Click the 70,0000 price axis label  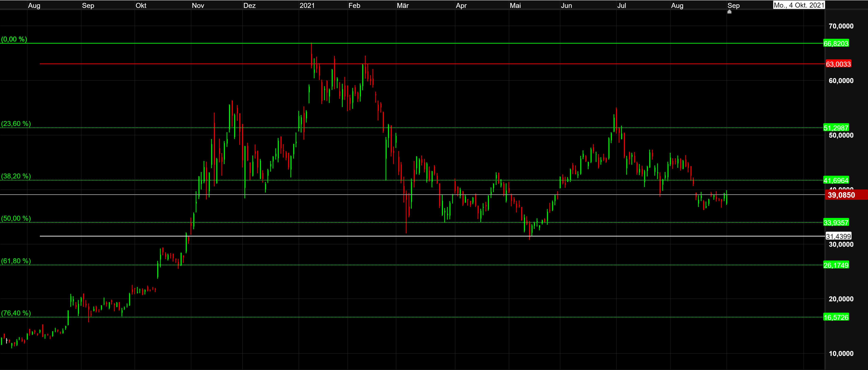coord(841,26)
